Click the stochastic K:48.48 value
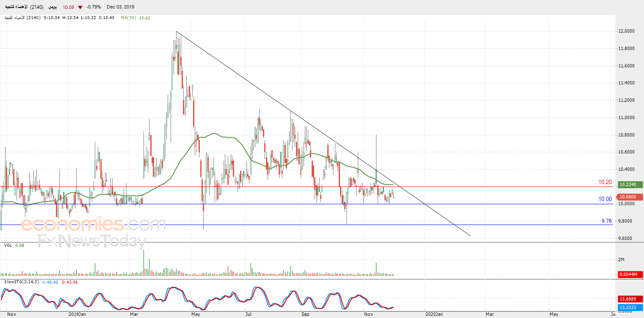This screenshot has height=318, width=644. pyautogui.click(x=50, y=282)
